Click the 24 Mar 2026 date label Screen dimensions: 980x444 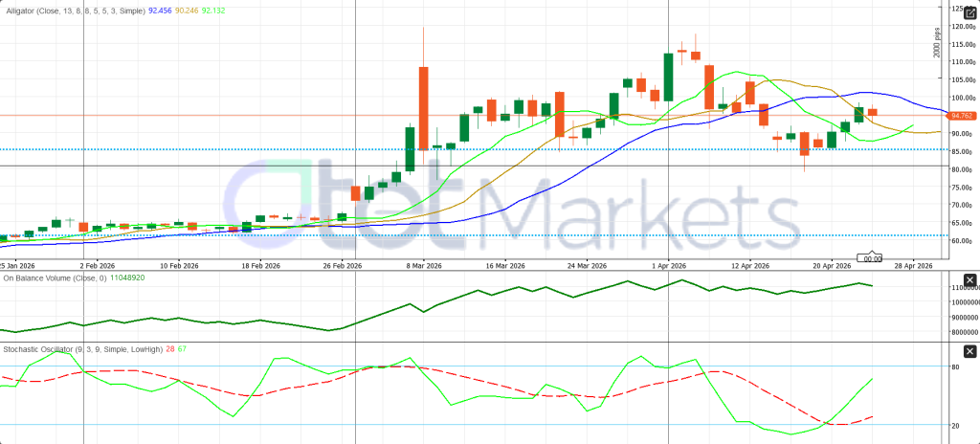[x=588, y=266]
